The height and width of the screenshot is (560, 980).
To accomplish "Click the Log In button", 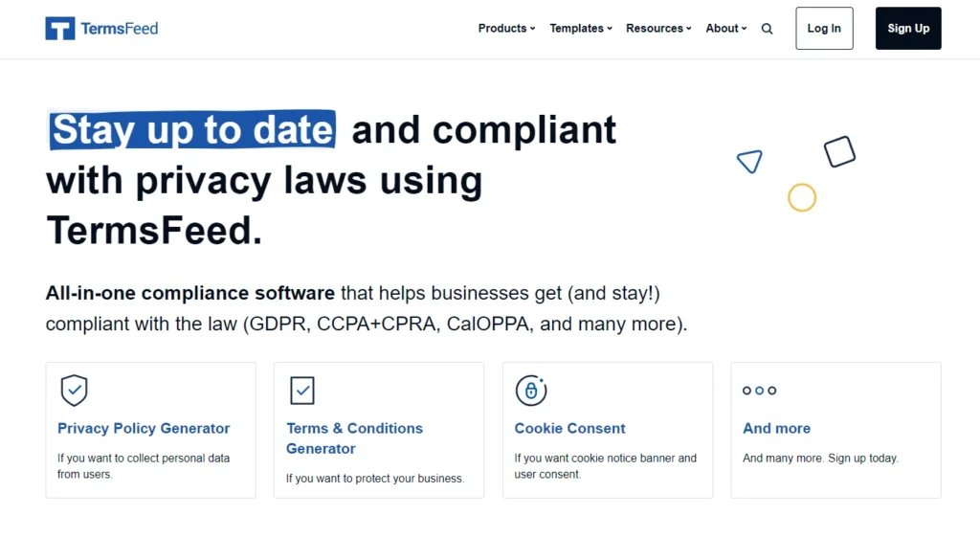I will [x=824, y=28].
